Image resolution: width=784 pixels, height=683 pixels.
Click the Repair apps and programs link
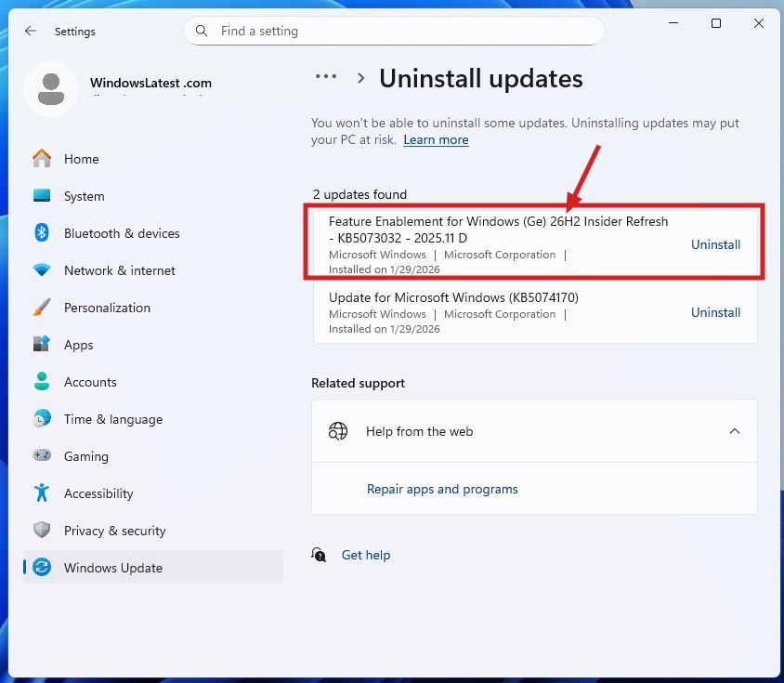(x=442, y=489)
